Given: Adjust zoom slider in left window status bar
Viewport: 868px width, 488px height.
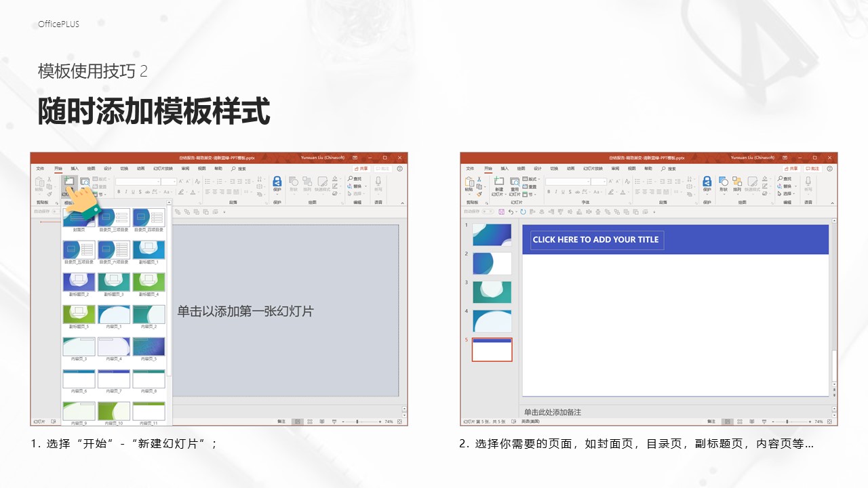Looking at the screenshot, I should (x=361, y=422).
